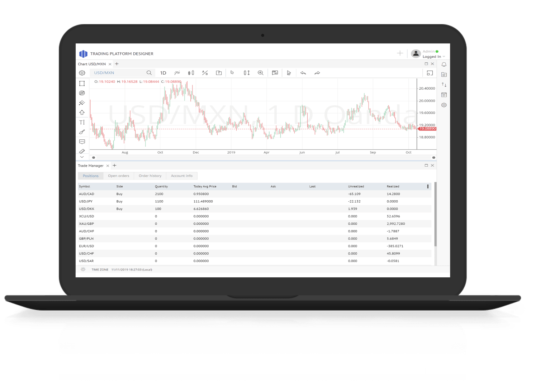
Task: Select the pitchfork lines drawing tool
Action: [82, 103]
